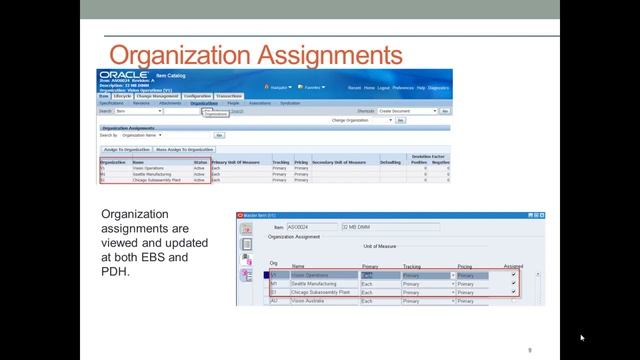Click the Item field in Master Item window
This screenshot has height=360, width=640.
312,227
